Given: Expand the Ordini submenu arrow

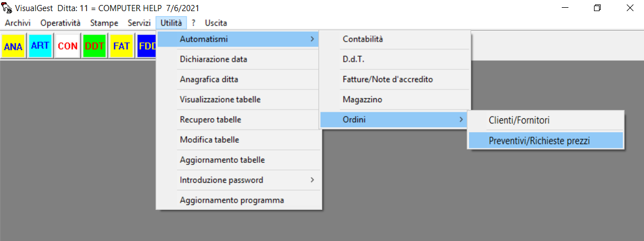Looking at the screenshot, I should tap(461, 119).
